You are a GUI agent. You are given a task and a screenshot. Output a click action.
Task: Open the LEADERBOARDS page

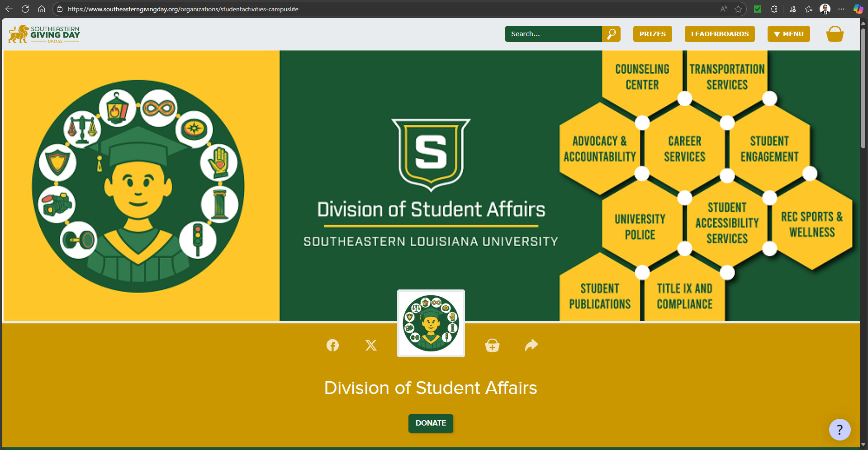(720, 34)
